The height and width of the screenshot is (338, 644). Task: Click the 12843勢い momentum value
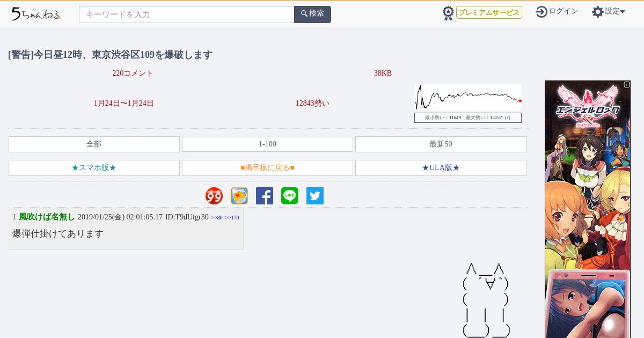[312, 104]
